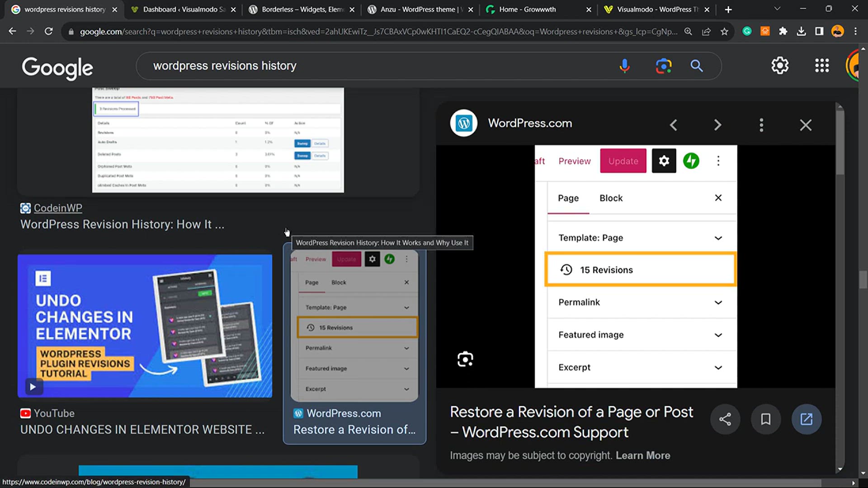Bookmark this page with star icon
This screenshot has height=488, width=868.
coord(724,31)
